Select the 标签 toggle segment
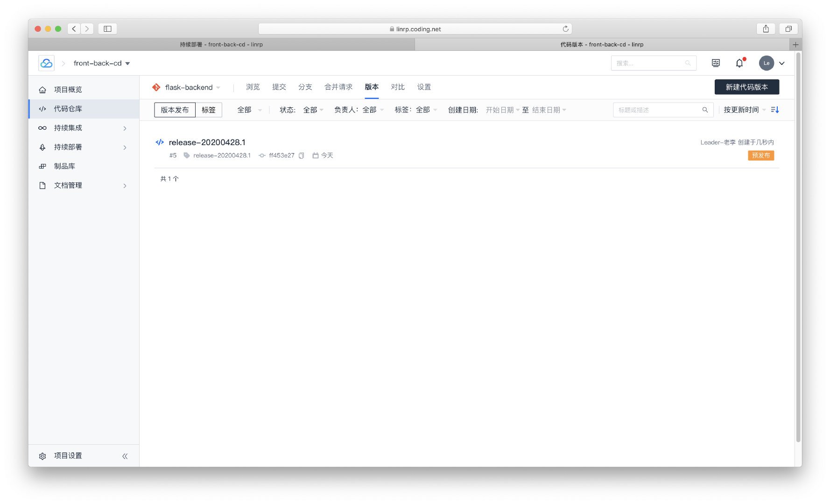Image resolution: width=830 pixels, height=504 pixels. pos(209,110)
